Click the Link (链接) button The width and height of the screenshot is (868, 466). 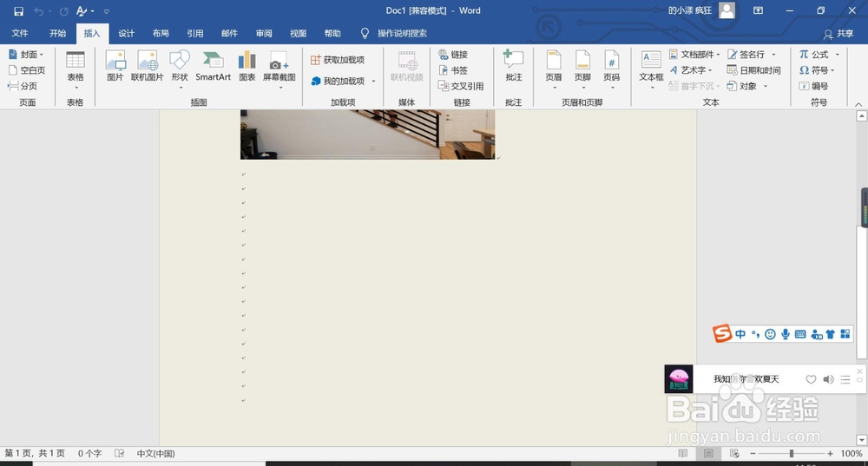coord(453,55)
